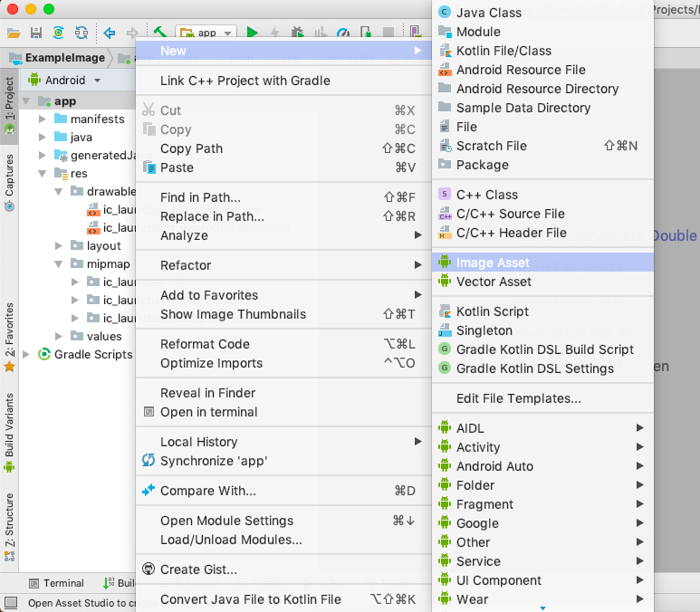Screen dimensions: 700x612
Task: Toggle tool window bars icon at bottom-left
Action: click(x=10, y=603)
